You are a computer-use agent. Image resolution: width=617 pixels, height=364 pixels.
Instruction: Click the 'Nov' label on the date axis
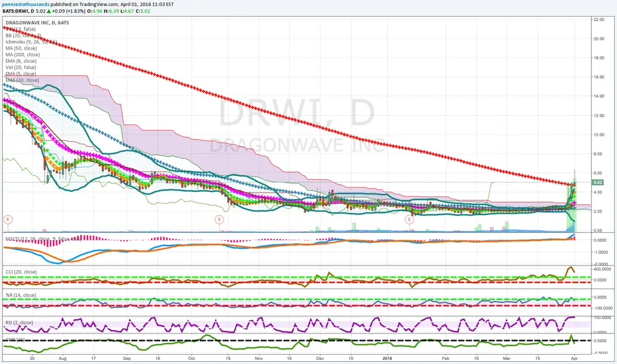(x=259, y=359)
